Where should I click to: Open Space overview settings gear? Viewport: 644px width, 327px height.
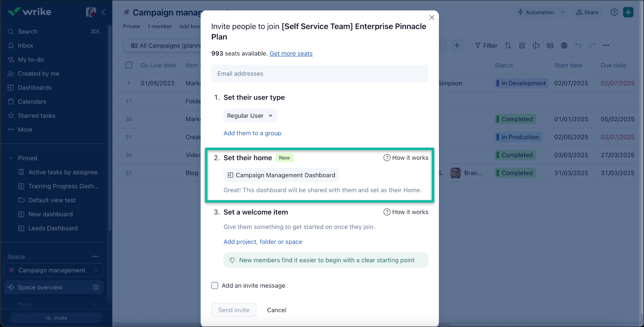click(x=96, y=287)
